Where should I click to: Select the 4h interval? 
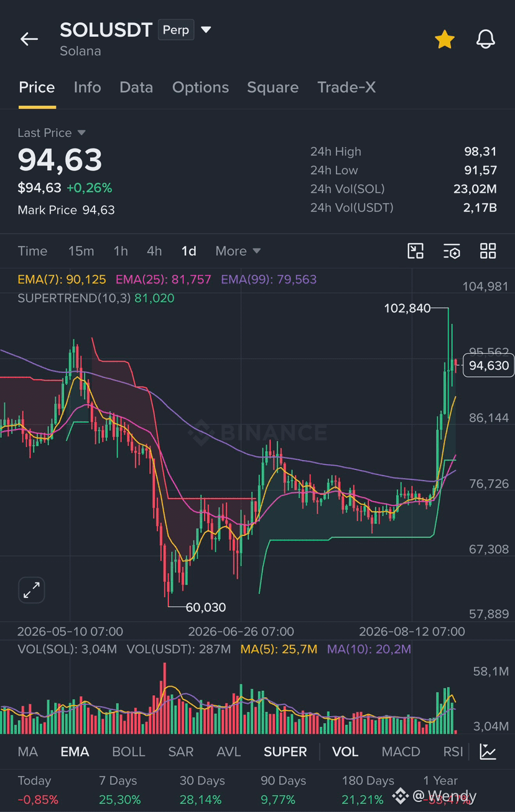(x=154, y=251)
